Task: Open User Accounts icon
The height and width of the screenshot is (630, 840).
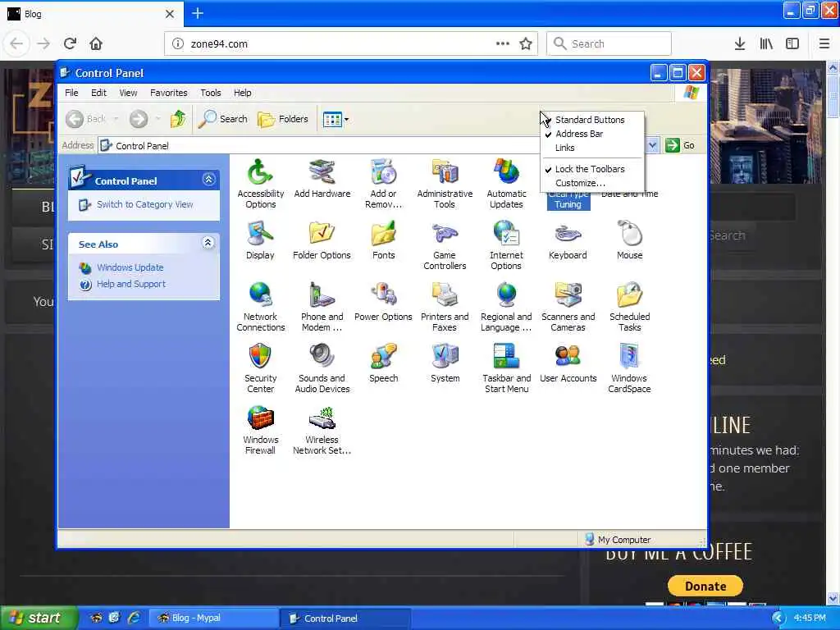Action: (568, 363)
